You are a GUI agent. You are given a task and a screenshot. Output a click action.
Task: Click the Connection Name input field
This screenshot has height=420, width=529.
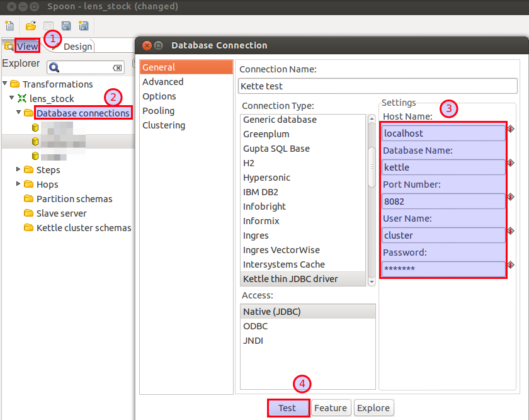pos(377,86)
